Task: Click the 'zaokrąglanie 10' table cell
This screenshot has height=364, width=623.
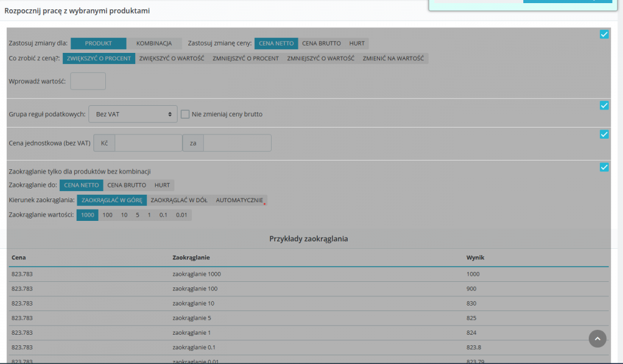Action: coord(194,303)
